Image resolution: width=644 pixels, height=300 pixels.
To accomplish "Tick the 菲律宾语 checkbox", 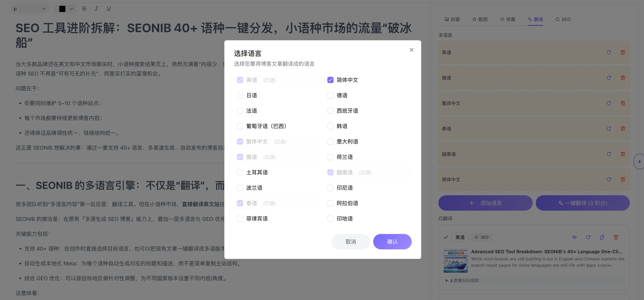I will tap(240, 219).
